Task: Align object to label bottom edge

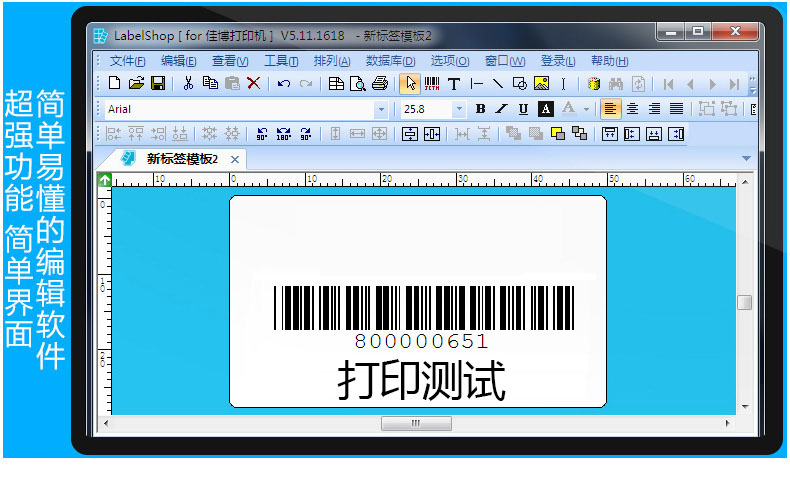Action: (x=654, y=134)
